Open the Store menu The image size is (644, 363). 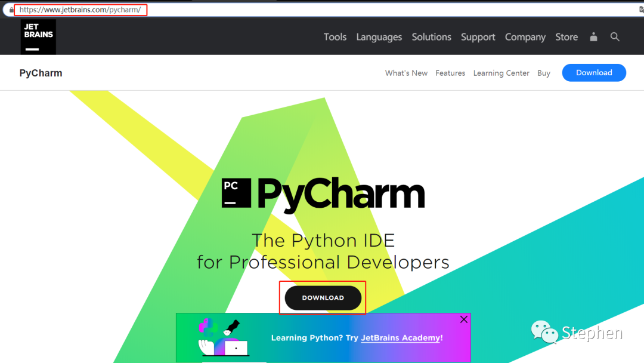pos(566,37)
